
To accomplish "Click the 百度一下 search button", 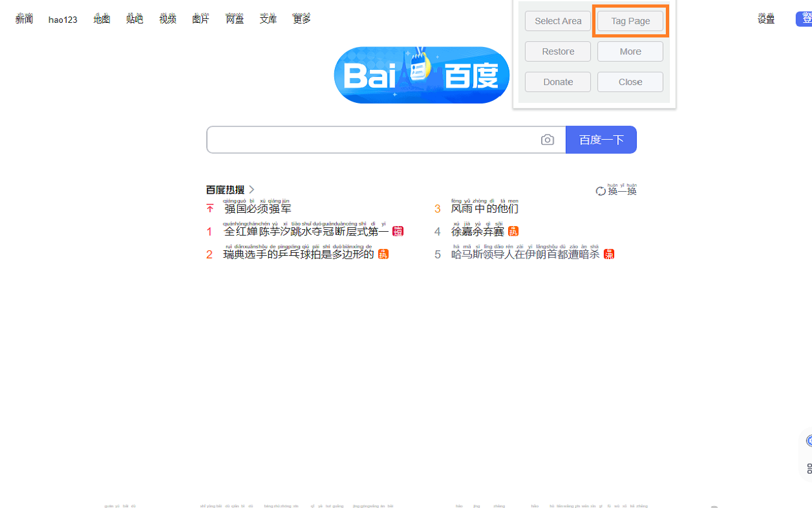I will (601, 139).
